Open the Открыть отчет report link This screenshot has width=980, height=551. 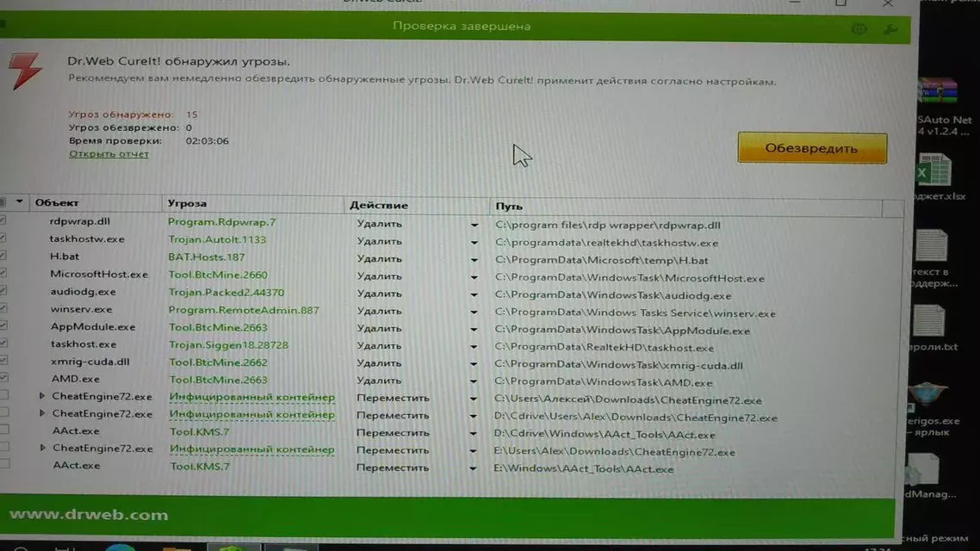(109, 154)
